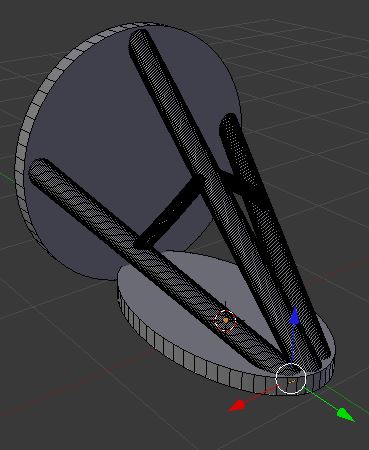This screenshot has width=369, height=450.
Task: Click the green Y-axis manipulator arrow
Action: [x=345, y=415]
